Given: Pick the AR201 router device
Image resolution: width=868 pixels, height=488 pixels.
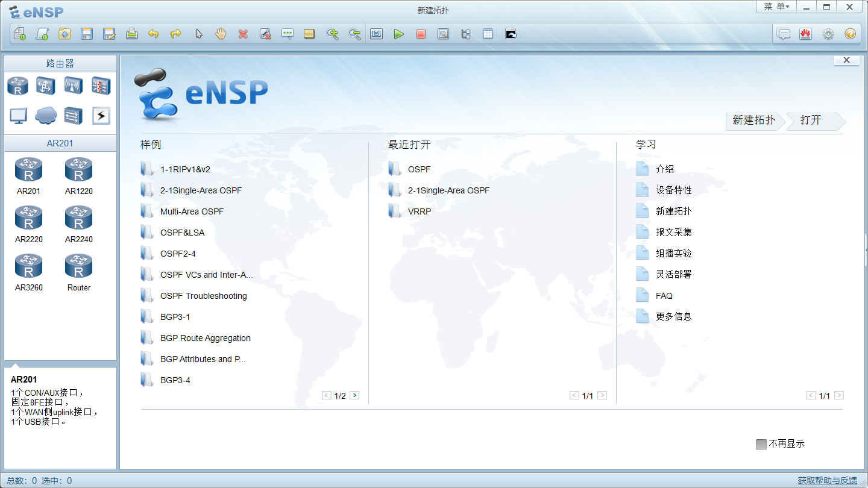Looking at the screenshot, I should [x=28, y=176].
